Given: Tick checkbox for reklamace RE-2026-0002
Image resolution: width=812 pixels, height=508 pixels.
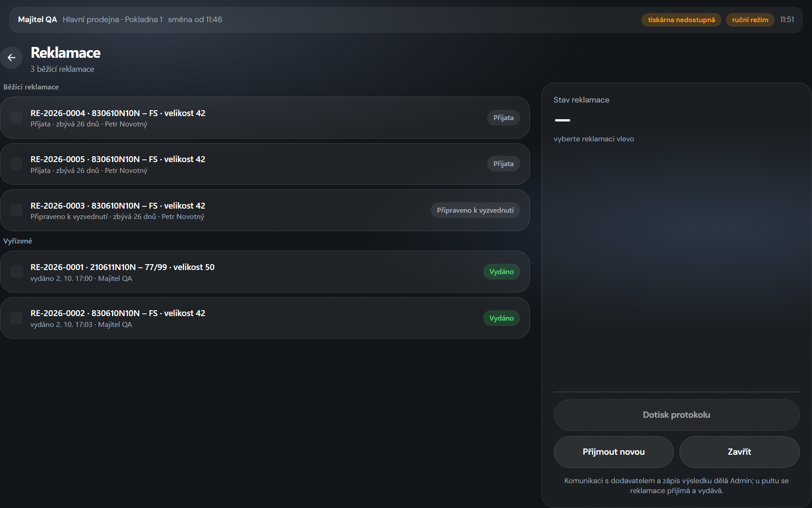Looking at the screenshot, I should [16, 318].
